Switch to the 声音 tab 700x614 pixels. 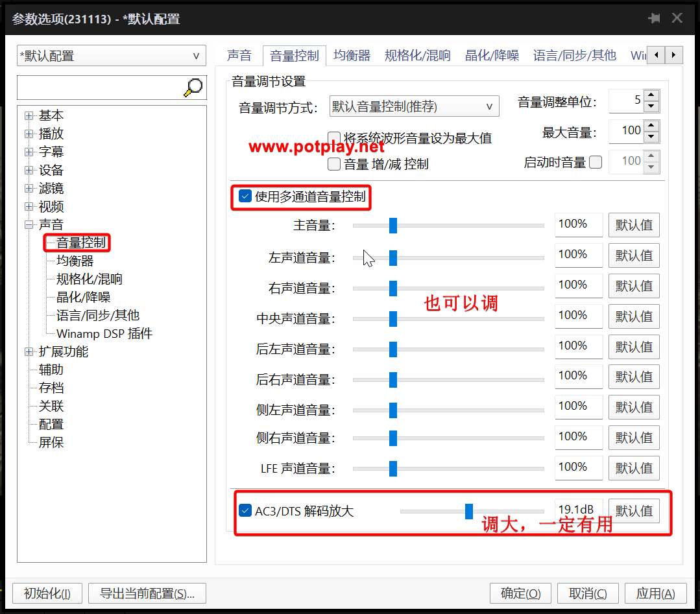click(x=239, y=55)
